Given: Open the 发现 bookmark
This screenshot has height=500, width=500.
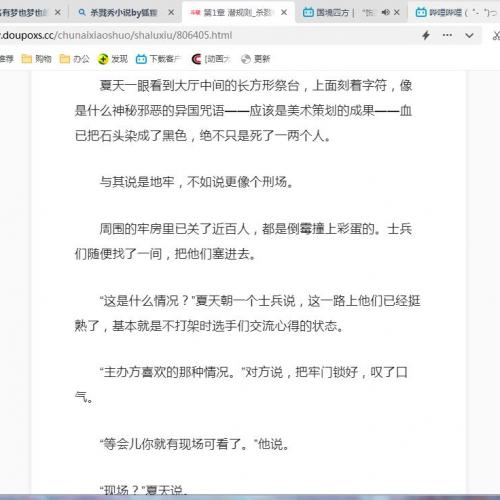Looking at the screenshot, I should [x=113, y=59].
